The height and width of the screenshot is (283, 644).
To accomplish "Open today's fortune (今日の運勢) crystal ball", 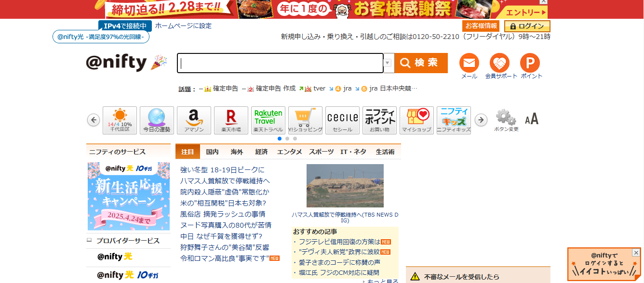I will [x=157, y=120].
